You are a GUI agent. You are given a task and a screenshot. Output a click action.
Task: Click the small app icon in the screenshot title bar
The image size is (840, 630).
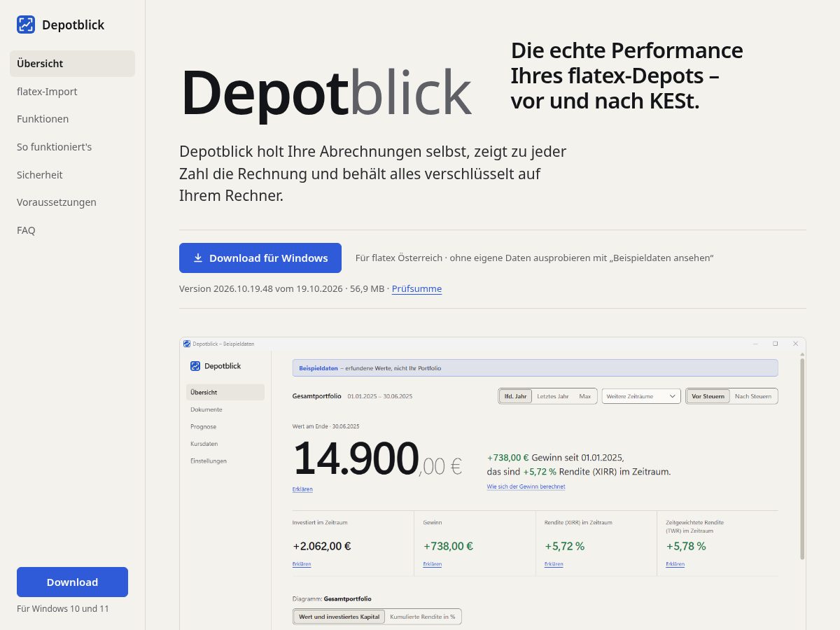(x=187, y=344)
